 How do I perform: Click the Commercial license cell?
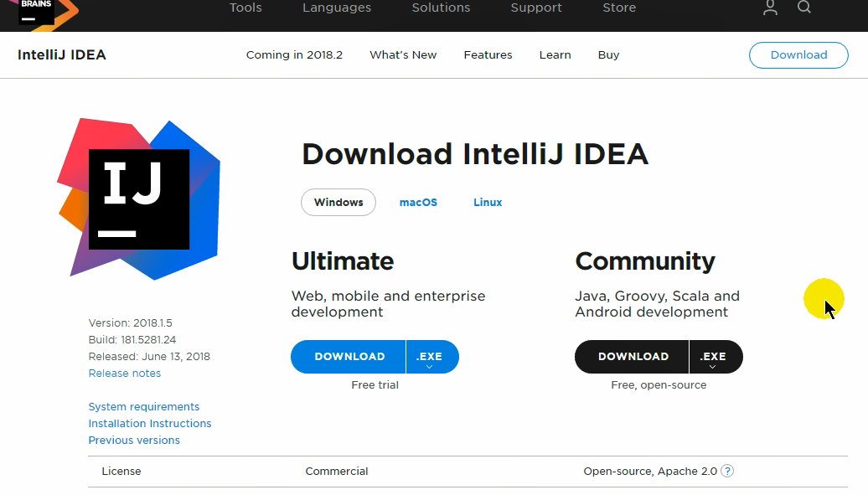pyautogui.click(x=337, y=472)
